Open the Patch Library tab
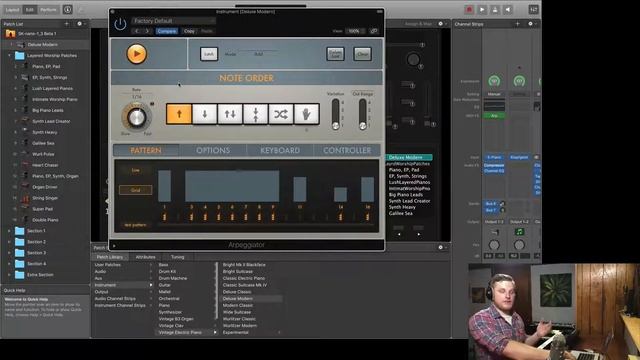The height and width of the screenshot is (360, 640). pos(110,257)
